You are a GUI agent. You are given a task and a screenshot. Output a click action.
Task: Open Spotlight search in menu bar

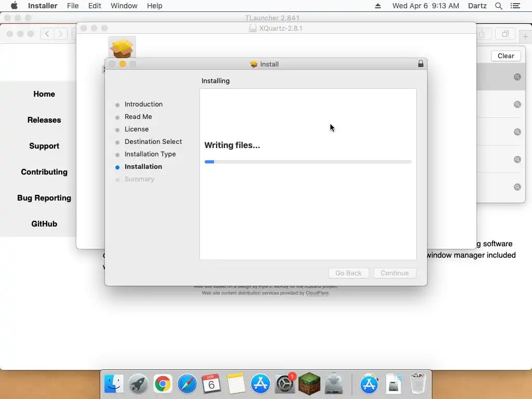[x=498, y=6]
